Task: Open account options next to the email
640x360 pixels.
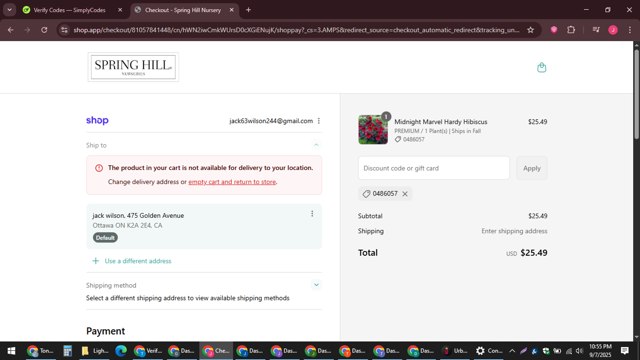Action: [x=319, y=121]
